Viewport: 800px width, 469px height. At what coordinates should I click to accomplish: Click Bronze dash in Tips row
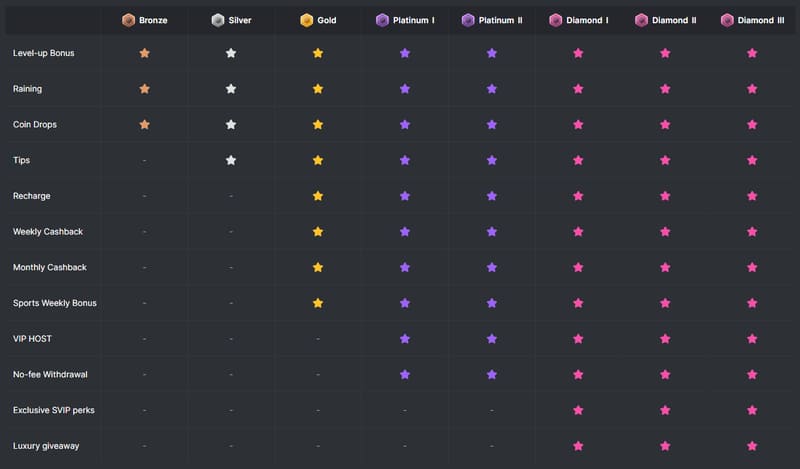coord(144,160)
